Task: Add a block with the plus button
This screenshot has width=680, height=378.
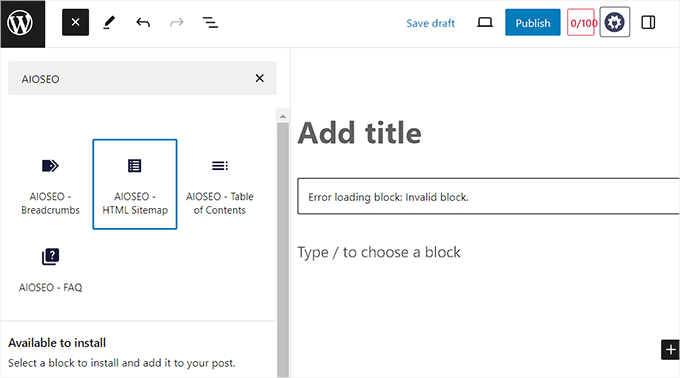Action: point(670,349)
